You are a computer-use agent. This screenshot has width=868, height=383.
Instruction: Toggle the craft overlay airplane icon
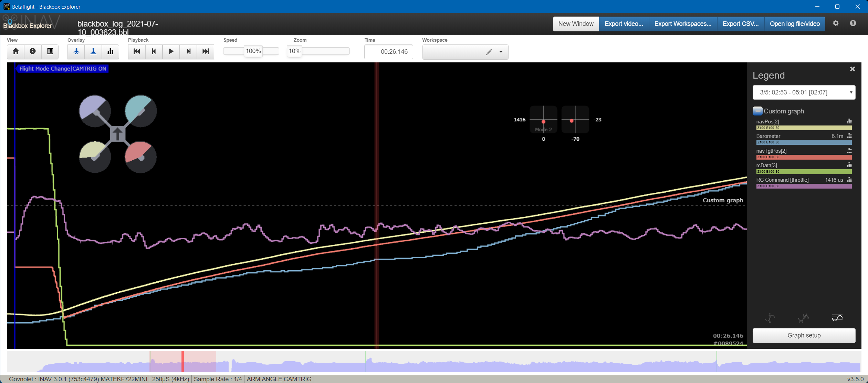(76, 51)
